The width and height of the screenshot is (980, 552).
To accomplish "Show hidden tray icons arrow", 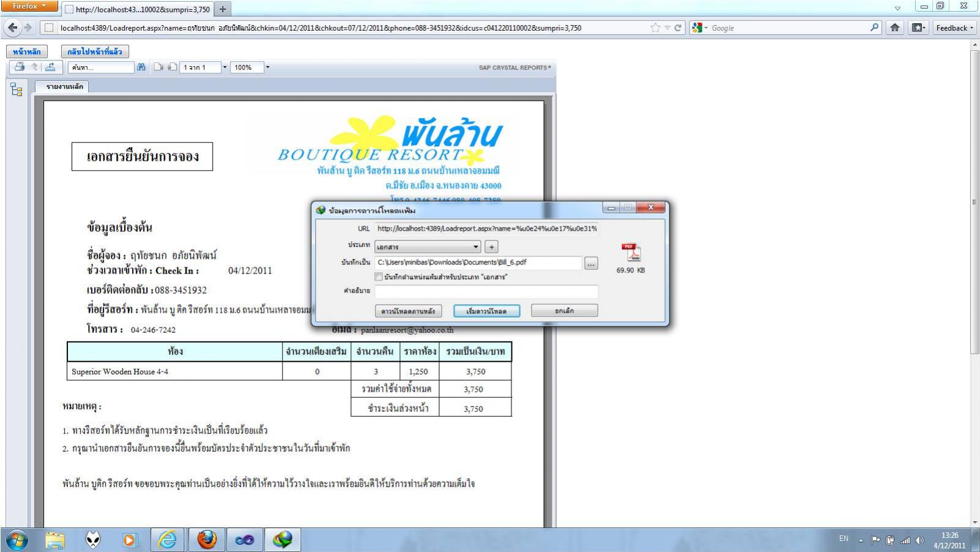I will (x=861, y=540).
